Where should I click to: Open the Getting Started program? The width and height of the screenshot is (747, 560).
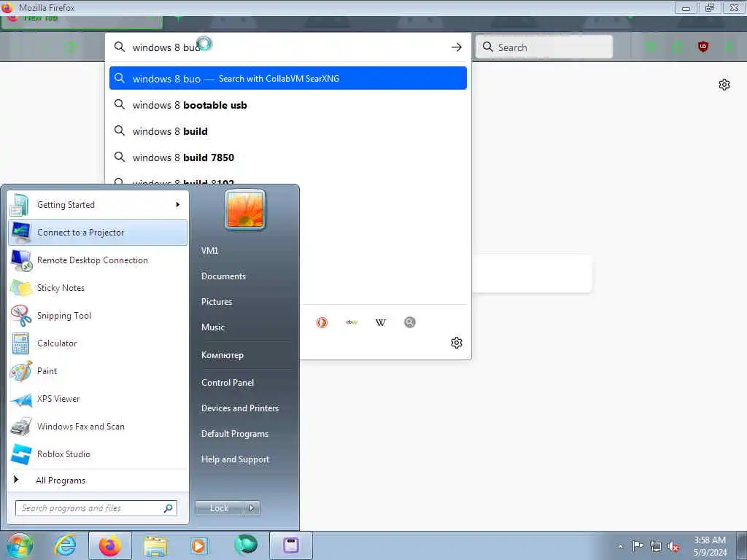(x=98, y=205)
